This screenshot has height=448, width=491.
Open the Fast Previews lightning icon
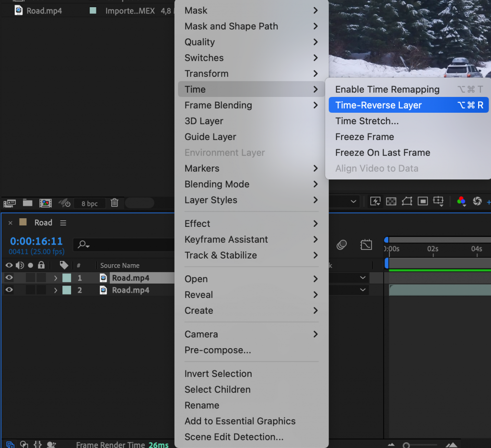pyautogui.click(x=375, y=201)
